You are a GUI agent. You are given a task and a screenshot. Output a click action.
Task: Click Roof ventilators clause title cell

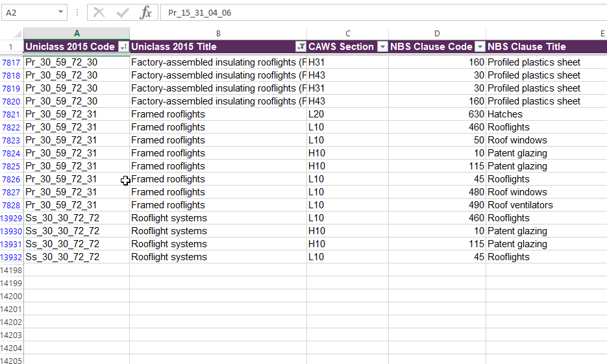pos(546,206)
